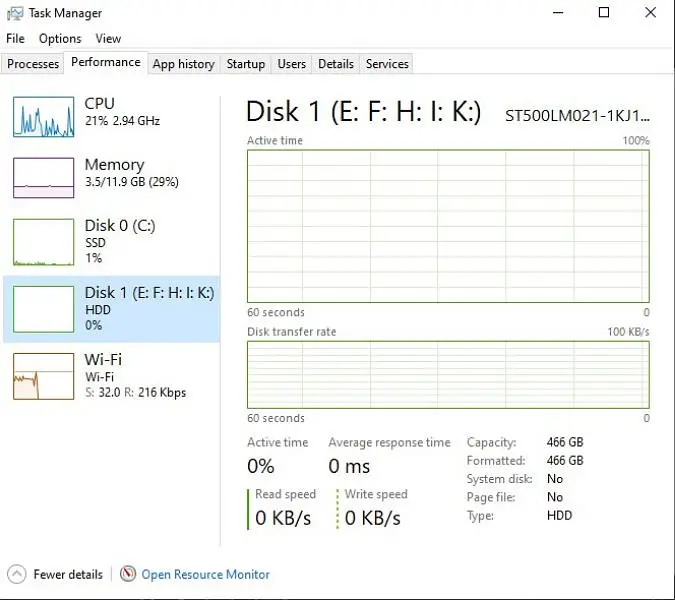This screenshot has height=600, width=675.
Task: Click the Resource Monitor icon at bottom
Action: tap(127, 574)
